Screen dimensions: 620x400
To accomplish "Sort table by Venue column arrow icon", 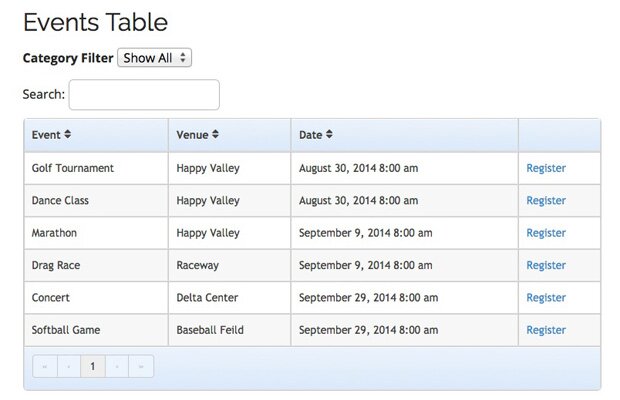I will (215, 135).
